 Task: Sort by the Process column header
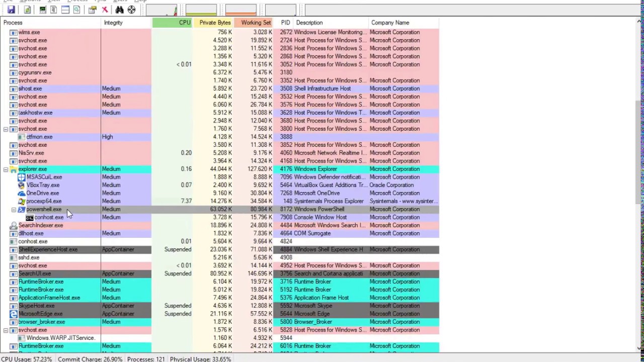coord(50,23)
